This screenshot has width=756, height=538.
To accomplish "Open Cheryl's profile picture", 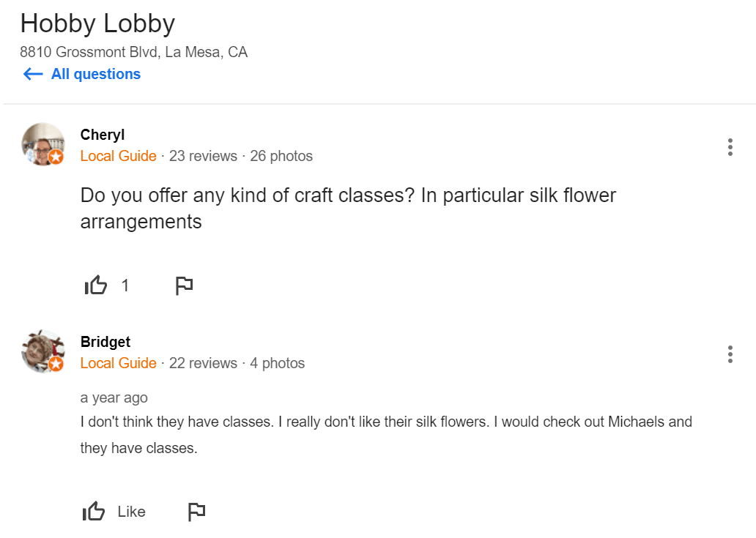I will (x=43, y=144).
